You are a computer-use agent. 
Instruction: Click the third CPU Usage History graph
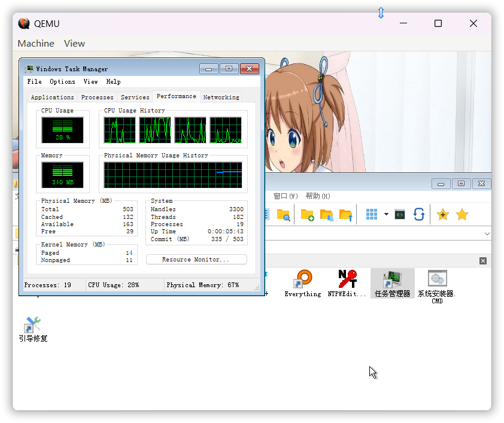(190, 130)
